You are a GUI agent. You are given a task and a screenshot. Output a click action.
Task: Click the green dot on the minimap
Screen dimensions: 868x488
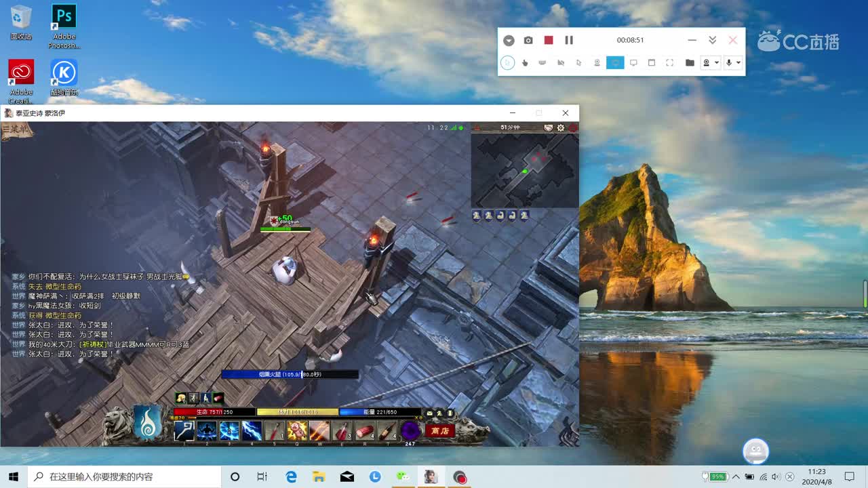524,171
